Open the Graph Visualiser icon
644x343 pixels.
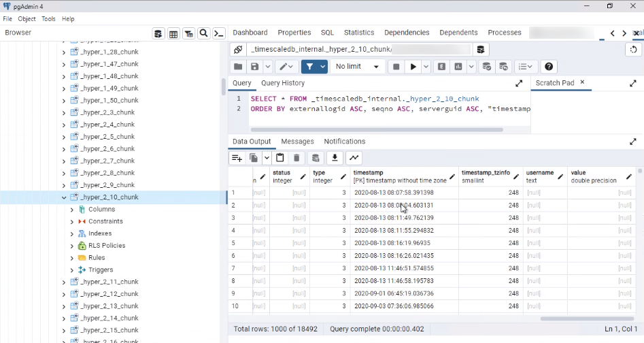354,158
